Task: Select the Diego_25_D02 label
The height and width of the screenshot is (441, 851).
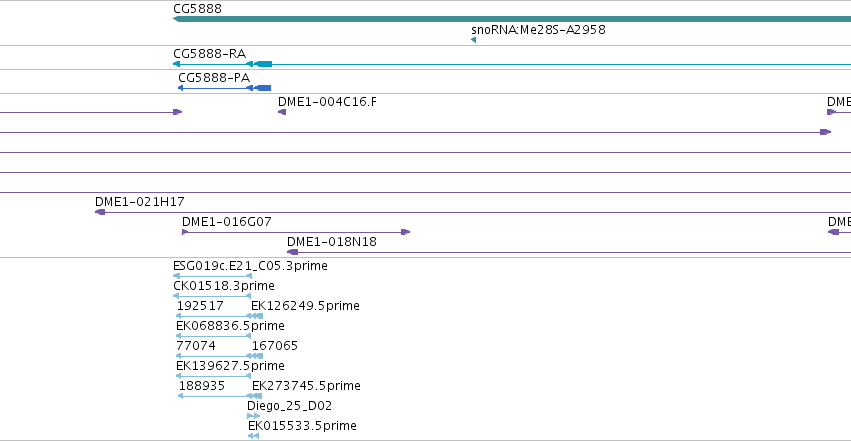Action: point(289,406)
